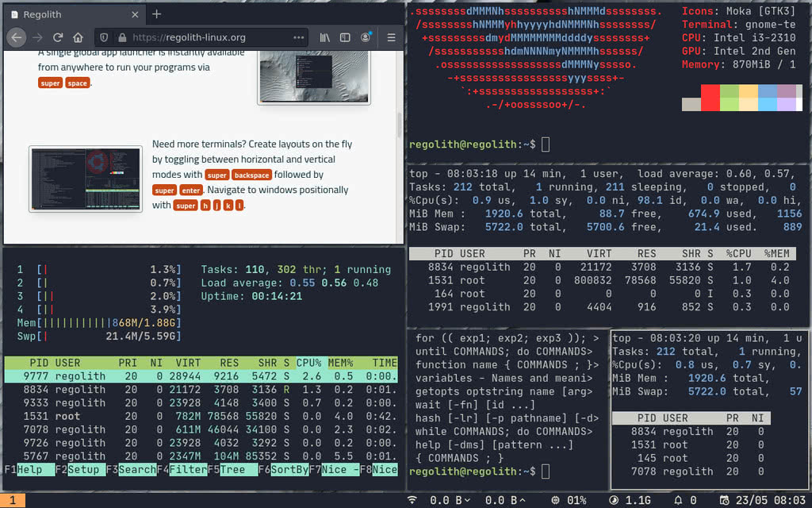Open the Firefox home page icon
Screen dimensions: 812x508
78,37
